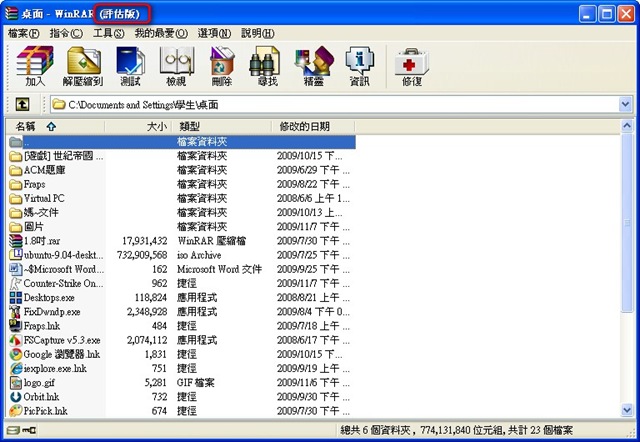Viewport: 640px width, 442px height.
Task: Go up one folder level
Action: [22, 104]
